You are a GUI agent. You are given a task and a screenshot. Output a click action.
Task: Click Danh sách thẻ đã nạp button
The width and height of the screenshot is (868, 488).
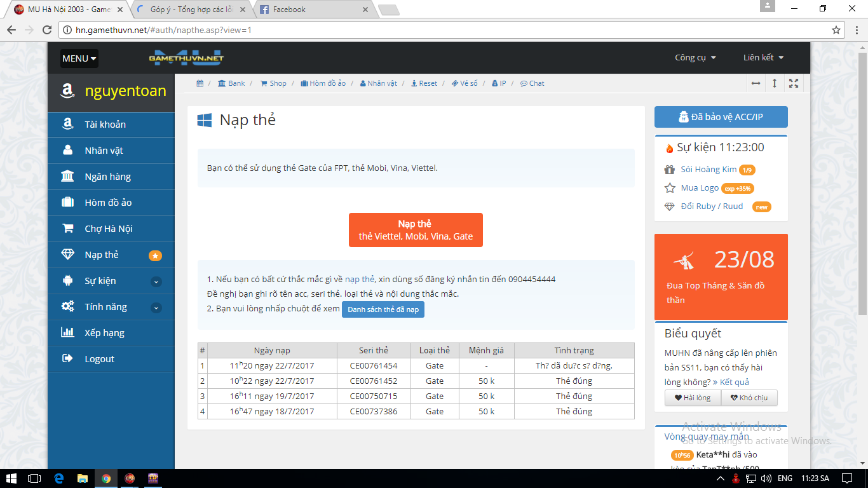383,309
